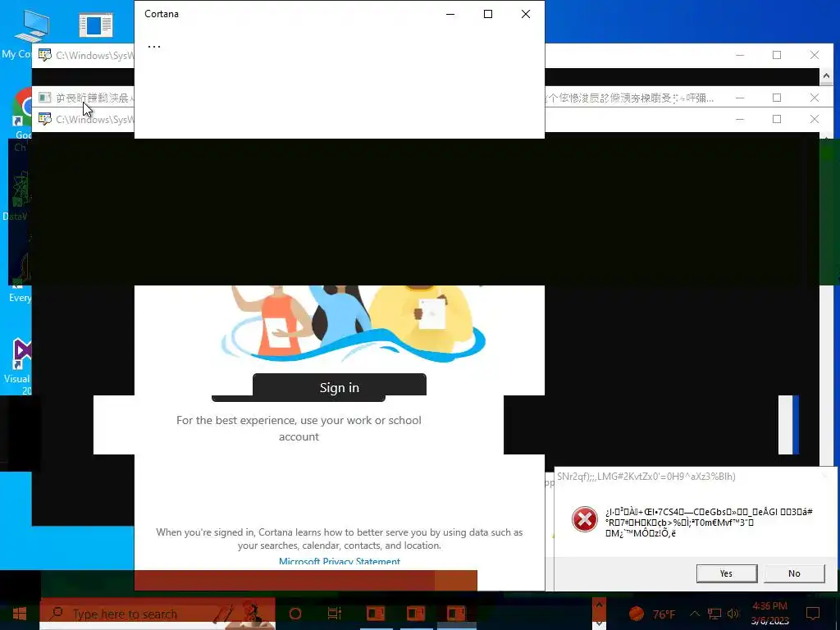840x630 pixels.
Task: Open Task View on the taskbar
Action: 335,614
